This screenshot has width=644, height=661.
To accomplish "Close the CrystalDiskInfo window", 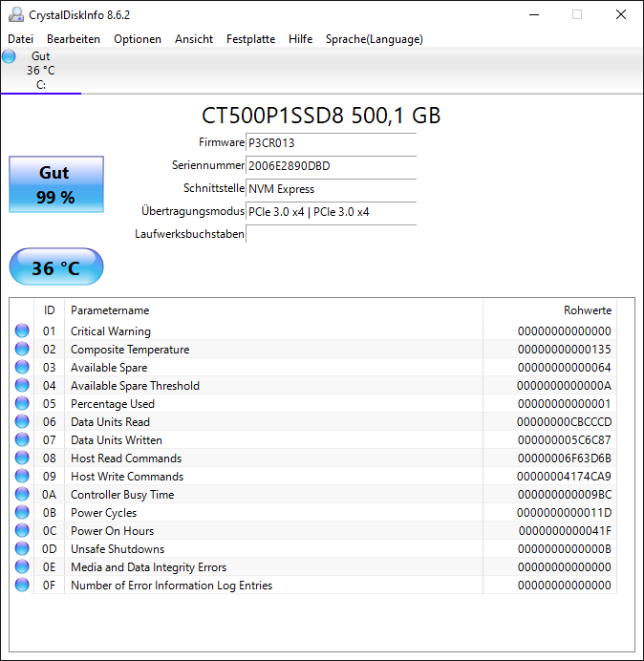I will pos(621,14).
